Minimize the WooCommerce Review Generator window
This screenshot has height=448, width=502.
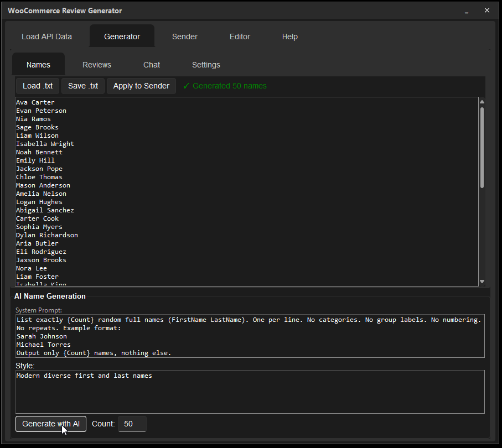coord(467,11)
